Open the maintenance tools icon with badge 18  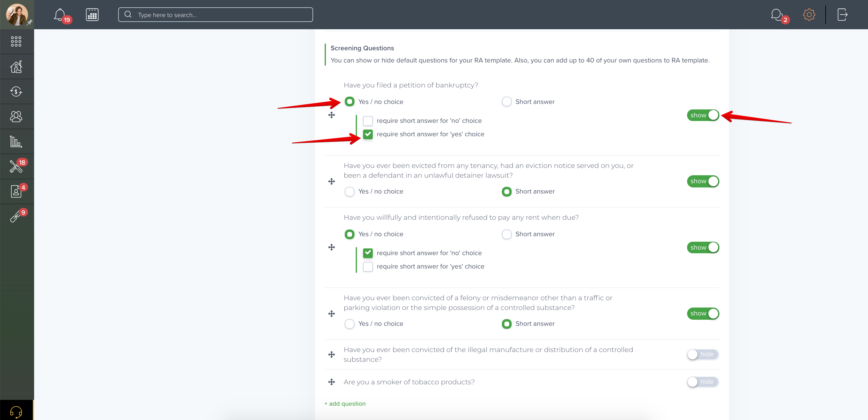(16, 166)
